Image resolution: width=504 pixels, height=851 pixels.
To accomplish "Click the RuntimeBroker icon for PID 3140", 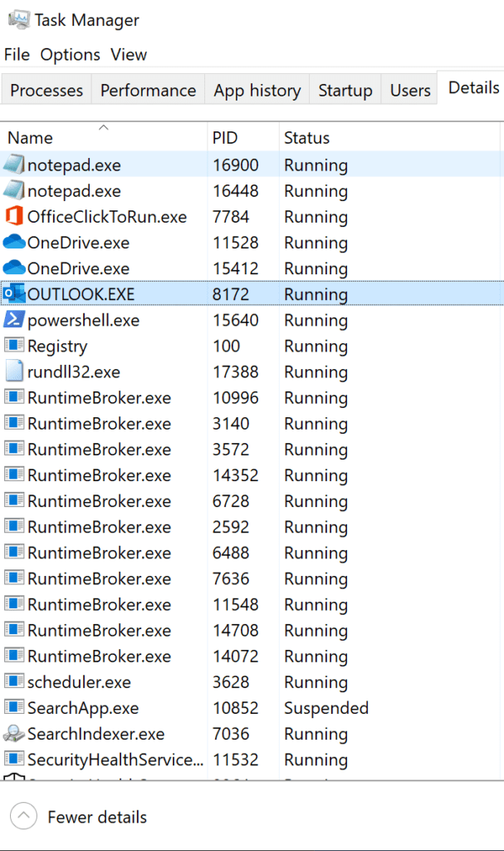I will pyautogui.click(x=14, y=423).
